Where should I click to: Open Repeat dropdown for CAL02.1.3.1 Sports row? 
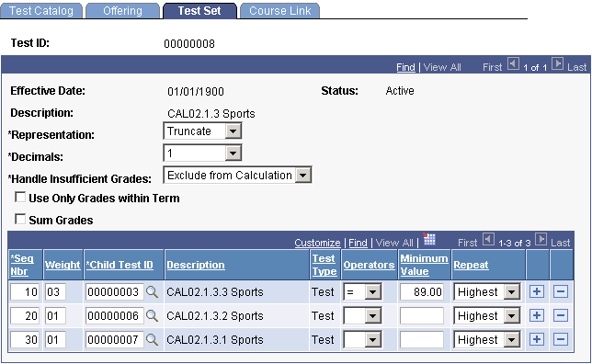click(x=487, y=339)
